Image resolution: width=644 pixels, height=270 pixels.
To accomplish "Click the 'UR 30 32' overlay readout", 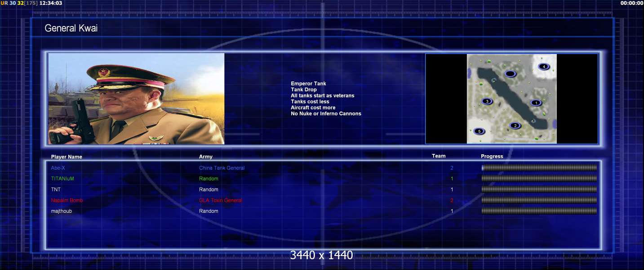I will pyautogui.click(x=12, y=3).
